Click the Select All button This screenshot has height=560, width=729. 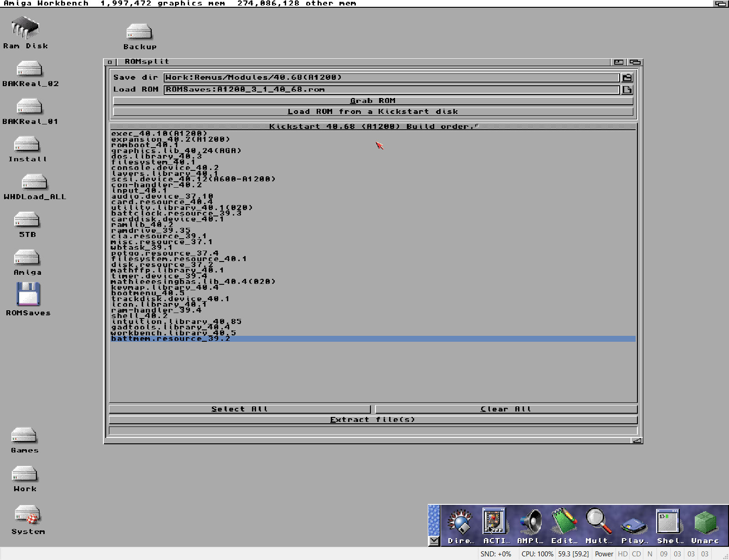[x=240, y=409]
